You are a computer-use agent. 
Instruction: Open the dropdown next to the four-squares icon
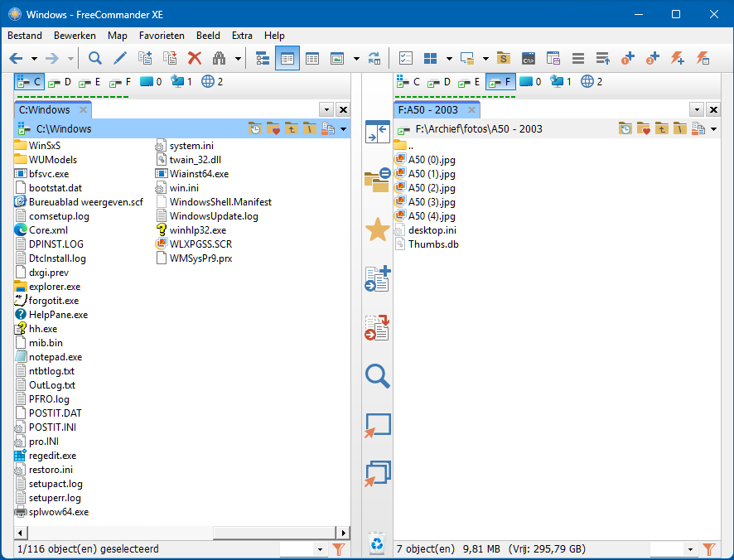449,59
